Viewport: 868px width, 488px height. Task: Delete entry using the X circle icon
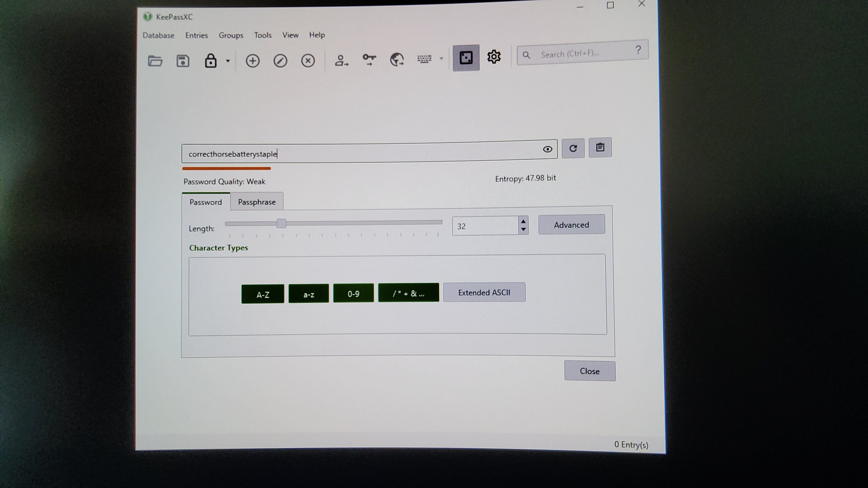click(308, 61)
